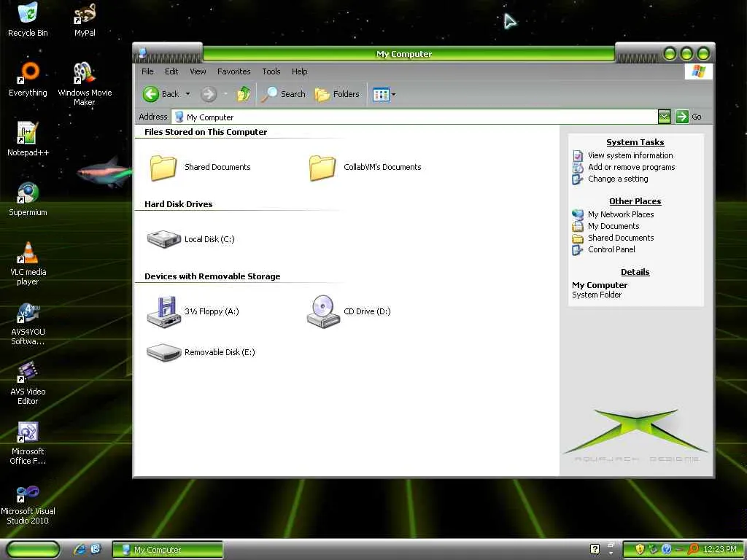Viewport: 747px width, 560px height.
Task: Go Back in My Computer
Action: point(161,94)
